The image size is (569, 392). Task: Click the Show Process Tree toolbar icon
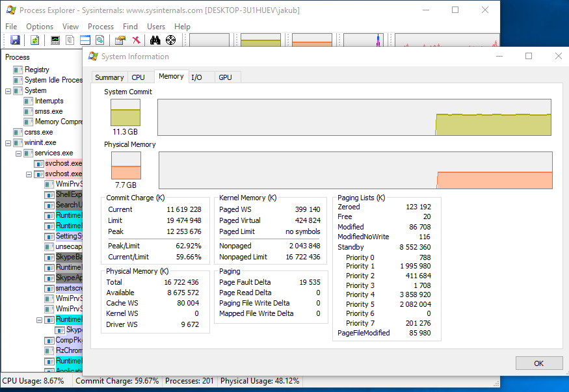70,40
